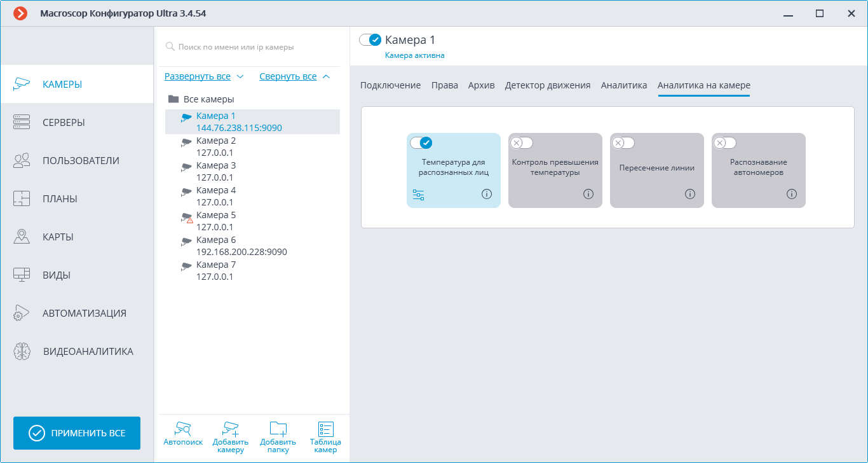The height and width of the screenshot is (463, 868).
Task: Select Аналитика на камере tab
Action: (x=704, y=85)
